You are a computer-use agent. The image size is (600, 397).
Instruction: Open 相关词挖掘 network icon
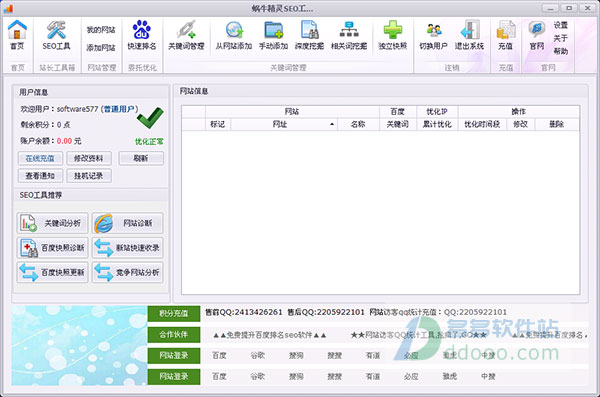(x=349, y=35)
